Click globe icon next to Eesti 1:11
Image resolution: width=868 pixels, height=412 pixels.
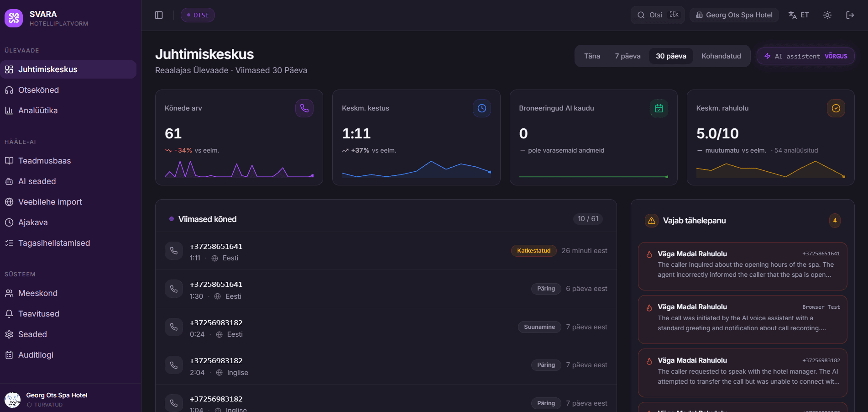(214, 258)
